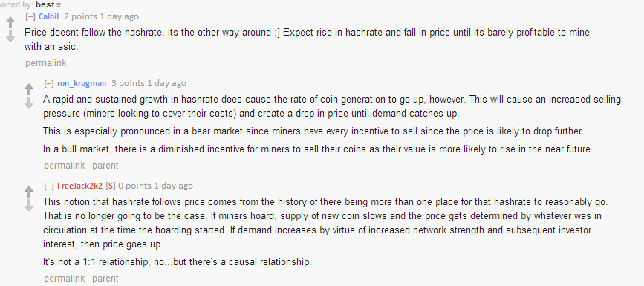Open permalink under FreeJack2k2's comment
The height and width of the screenshot is (286, 644).
point(65,278)
